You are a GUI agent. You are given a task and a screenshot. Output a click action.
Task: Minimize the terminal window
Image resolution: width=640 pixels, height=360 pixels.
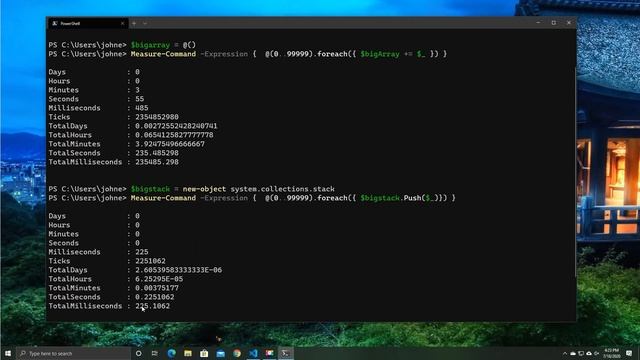tap(538, 23)
